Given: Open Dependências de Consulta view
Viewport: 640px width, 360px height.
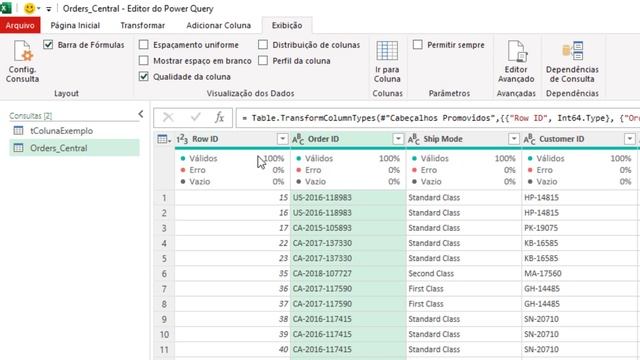Looking at the screenshot, I should pos(572,61).
